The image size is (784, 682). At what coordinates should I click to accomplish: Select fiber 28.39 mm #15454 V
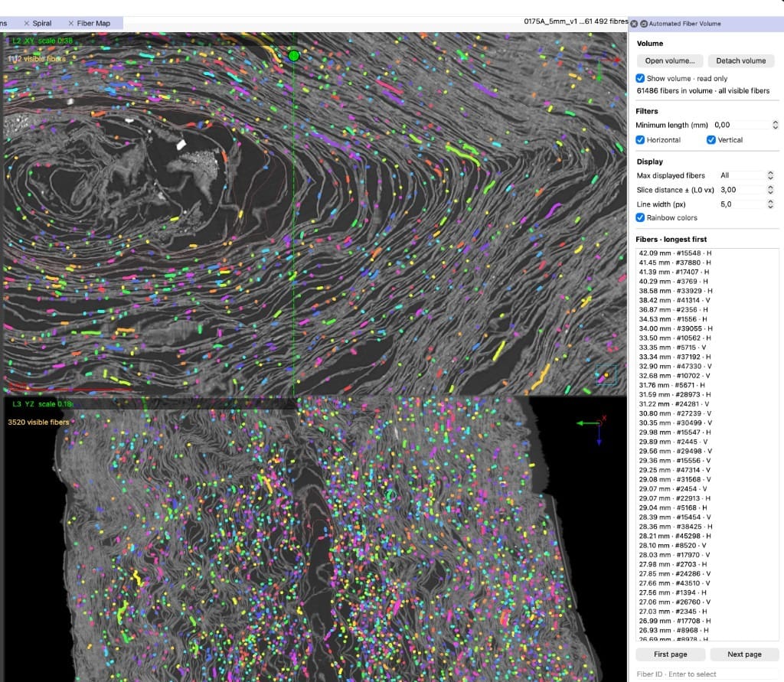707,517
